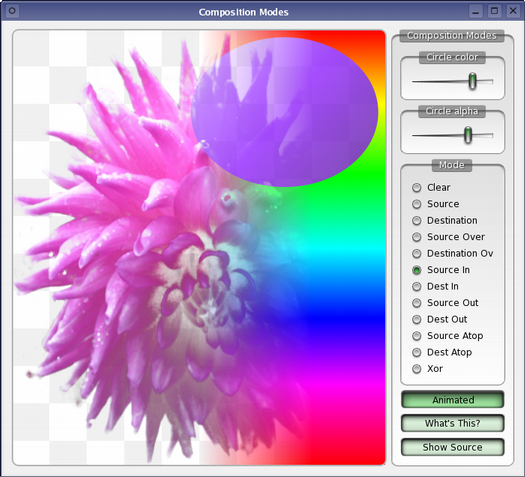Viewport: 525px width, 477px height.
Task: Open the window menu icon in title bar
Action: [12, 11]
